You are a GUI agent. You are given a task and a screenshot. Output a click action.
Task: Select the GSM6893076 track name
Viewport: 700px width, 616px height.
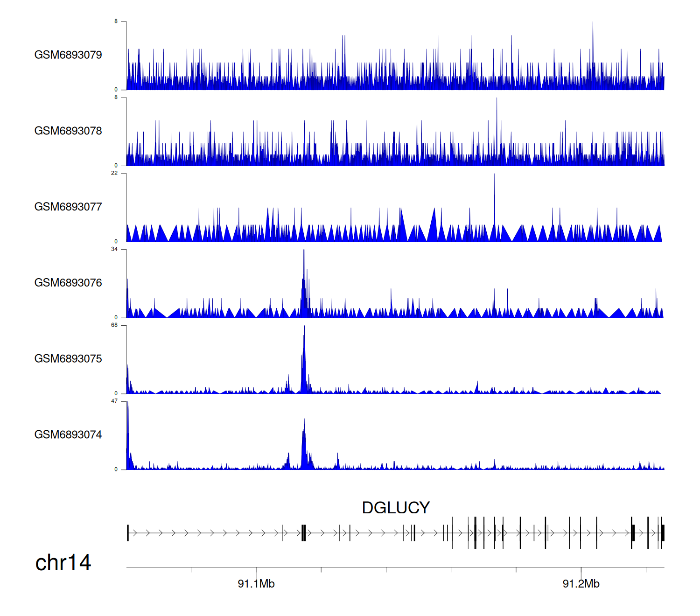tap(68, 283)
